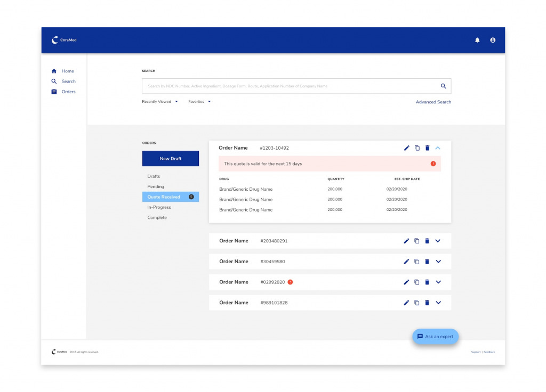
Task: Duplicate order #1203-10492 with copy icon
Action: point(417,148)
